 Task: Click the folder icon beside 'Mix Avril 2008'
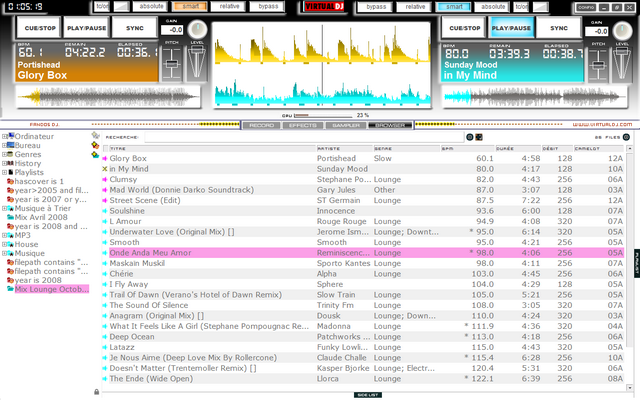pyautogui.click(x=11, y=217)
